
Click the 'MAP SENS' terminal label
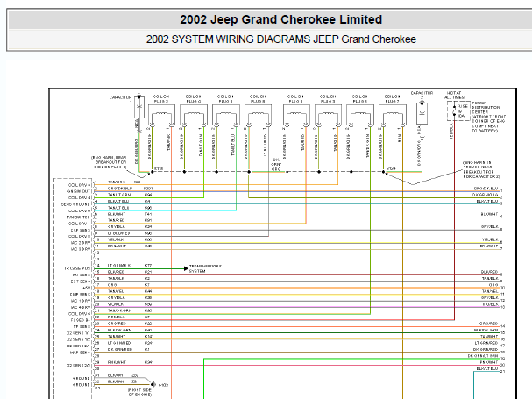click(x=81, y=353)
